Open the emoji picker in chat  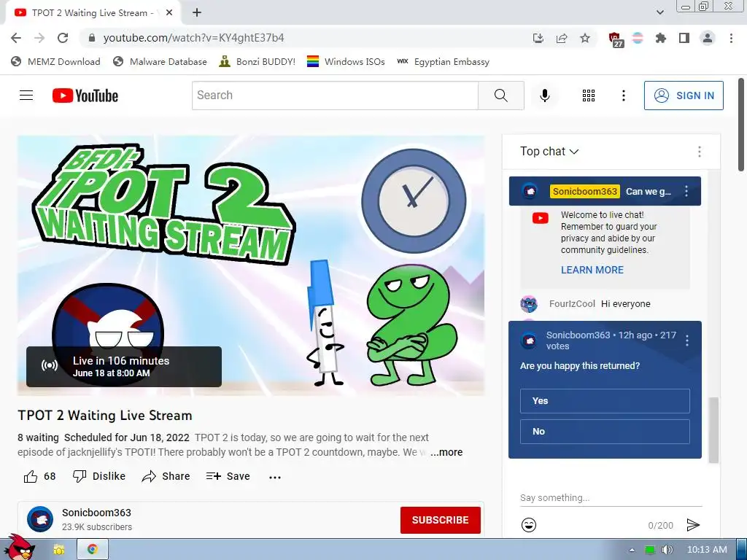point(529,525)
